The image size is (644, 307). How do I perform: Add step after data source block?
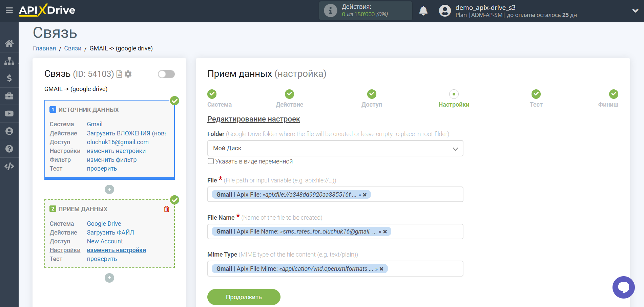(x=109, y=190)
